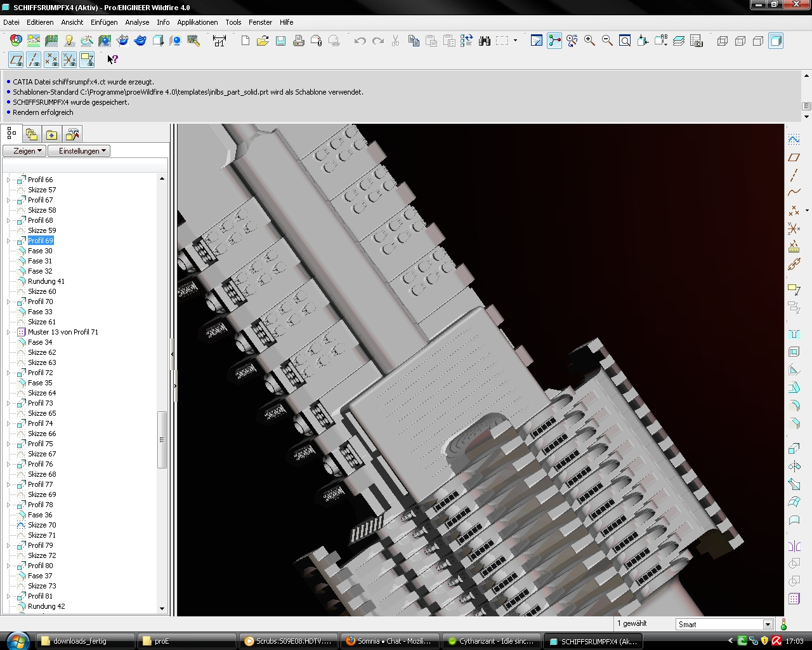Toggle datum planes display
The image size is (812, 650).
(16, 60)
